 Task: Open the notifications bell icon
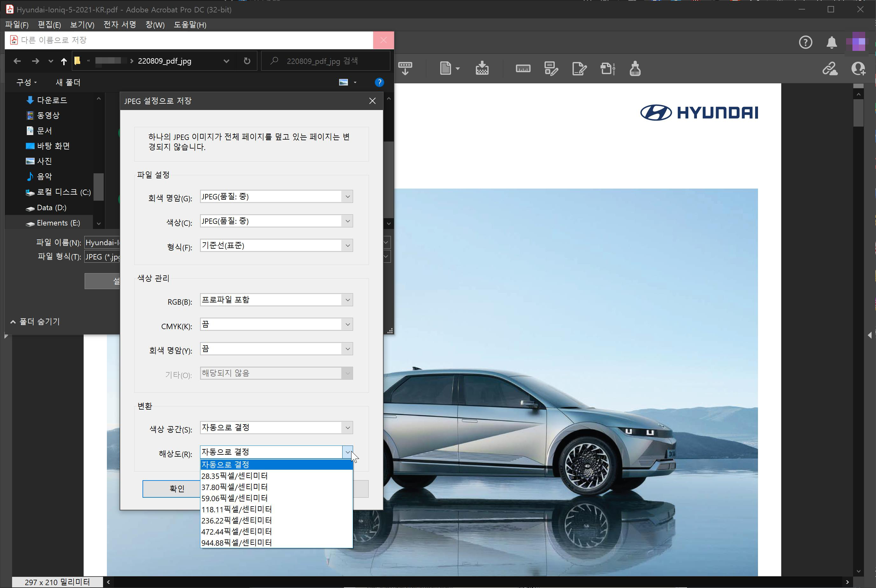(x=831, y=42)
